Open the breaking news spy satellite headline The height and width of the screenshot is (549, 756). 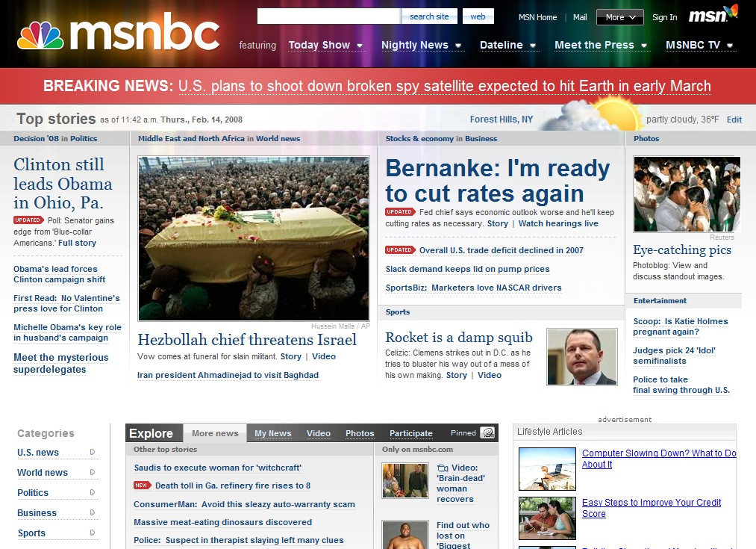pos(444,87)
